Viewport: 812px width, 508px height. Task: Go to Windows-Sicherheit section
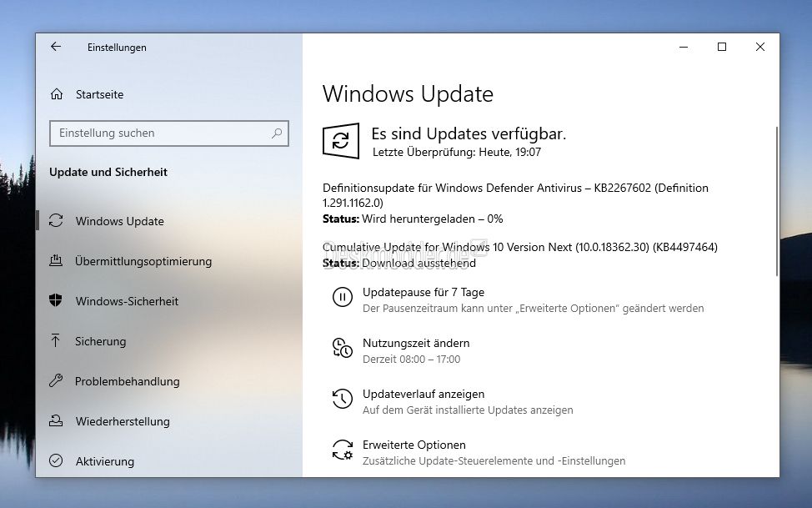[127, 301]
